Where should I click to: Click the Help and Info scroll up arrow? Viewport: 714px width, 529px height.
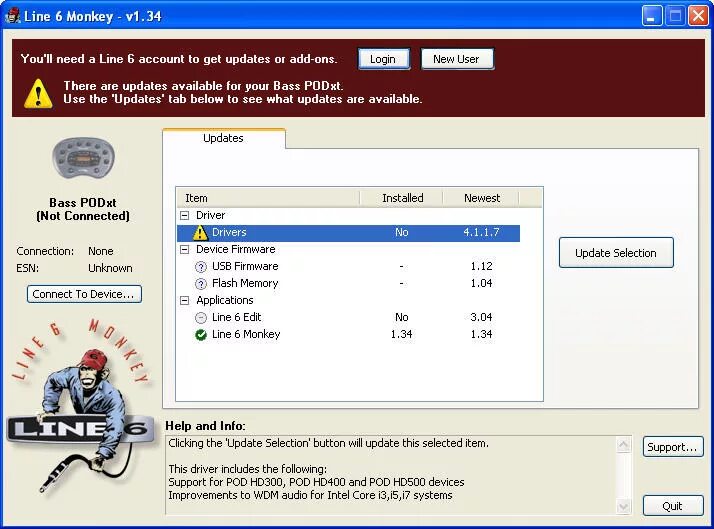[x=624, y=445]
